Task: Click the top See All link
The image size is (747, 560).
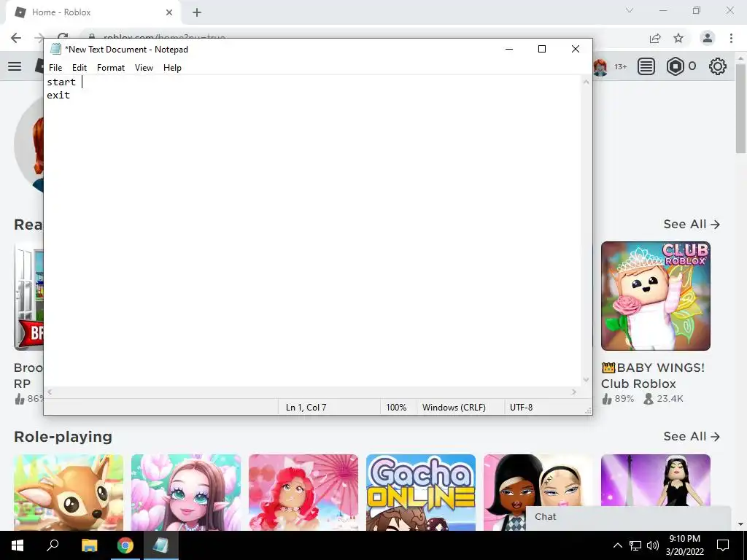Action: [x=692, y=225]
